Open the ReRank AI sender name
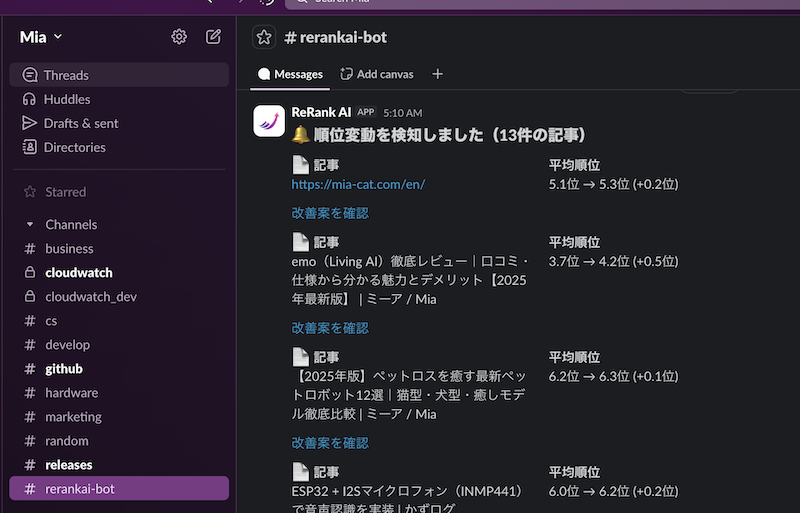The width and height of the screenshot is (800, 513). tap(321, 112)
